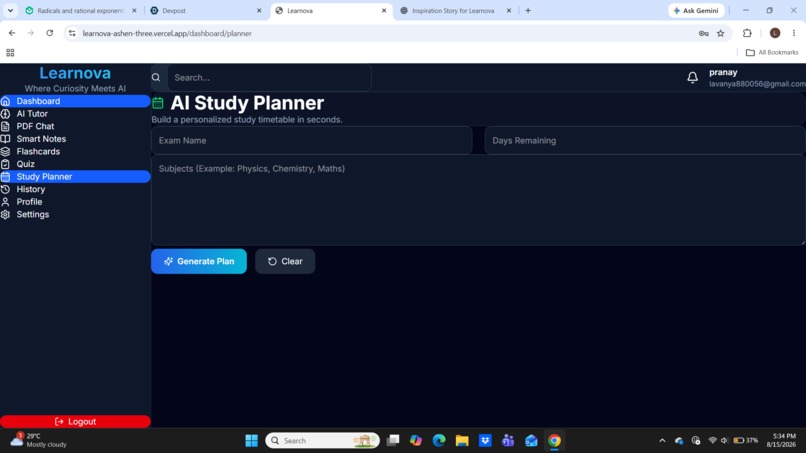Click the address bar URL
Viewport: 806px width, 453px height.
coord(167,33)
